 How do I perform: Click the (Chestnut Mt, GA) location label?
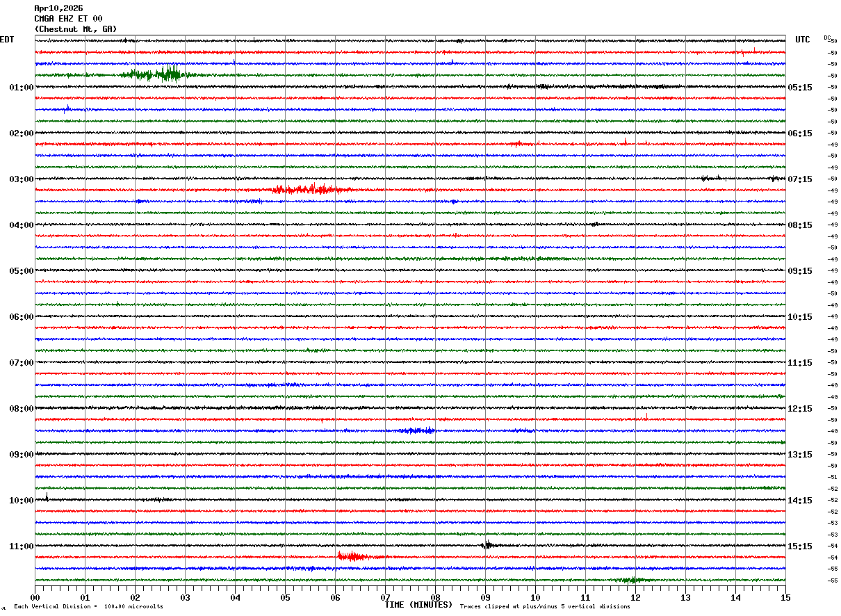[76, 29]
